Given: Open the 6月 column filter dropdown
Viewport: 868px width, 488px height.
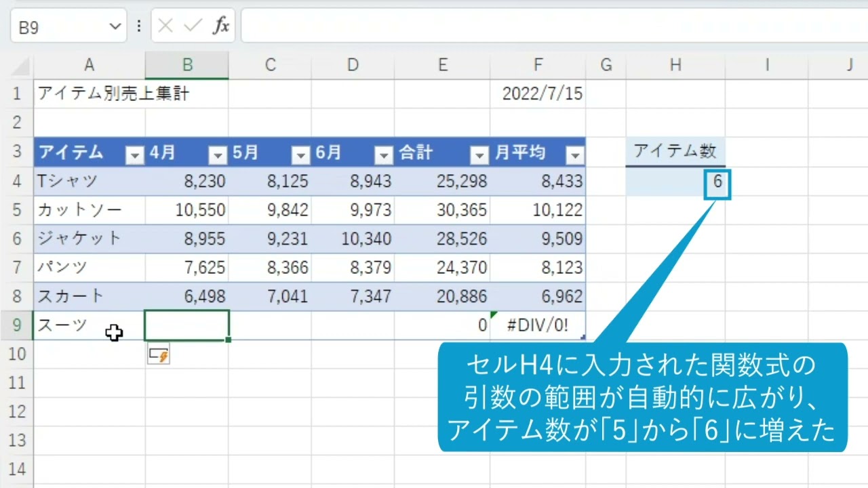Looking at the screenshot, I should tap(384, 156).
